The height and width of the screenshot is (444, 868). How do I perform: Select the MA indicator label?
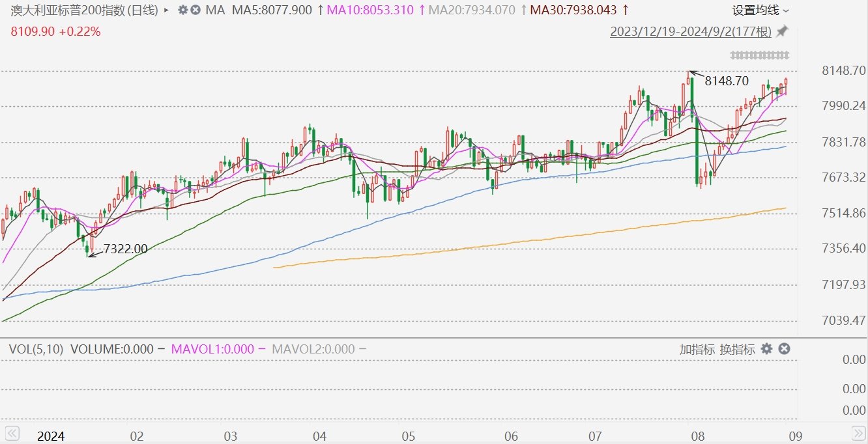click(x=216, y=10)
